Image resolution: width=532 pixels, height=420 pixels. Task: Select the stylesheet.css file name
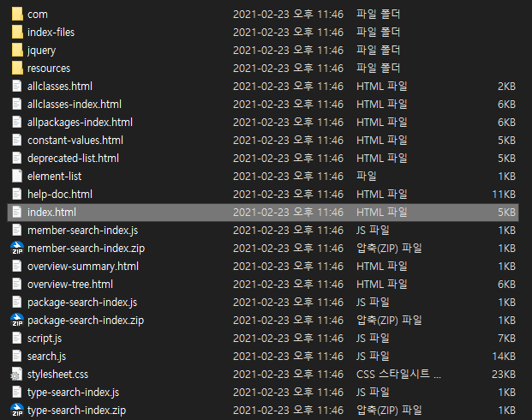click(x=58, y=375)
